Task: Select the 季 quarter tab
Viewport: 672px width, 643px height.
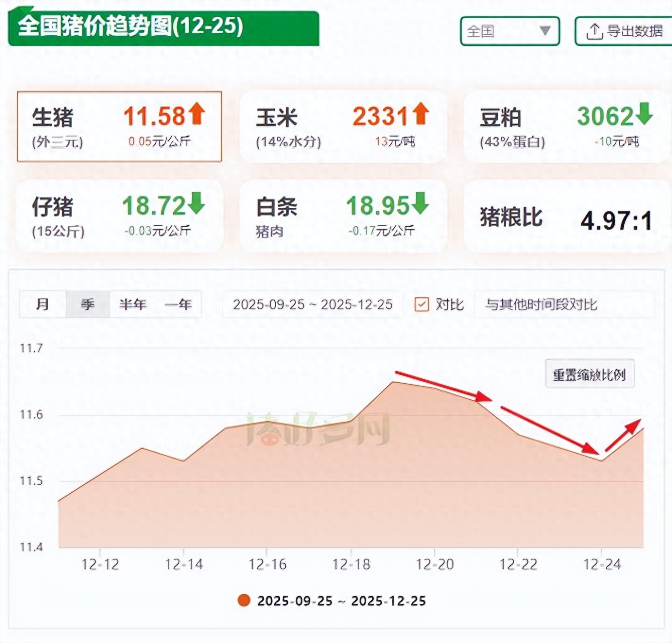Action: (88, 304)
